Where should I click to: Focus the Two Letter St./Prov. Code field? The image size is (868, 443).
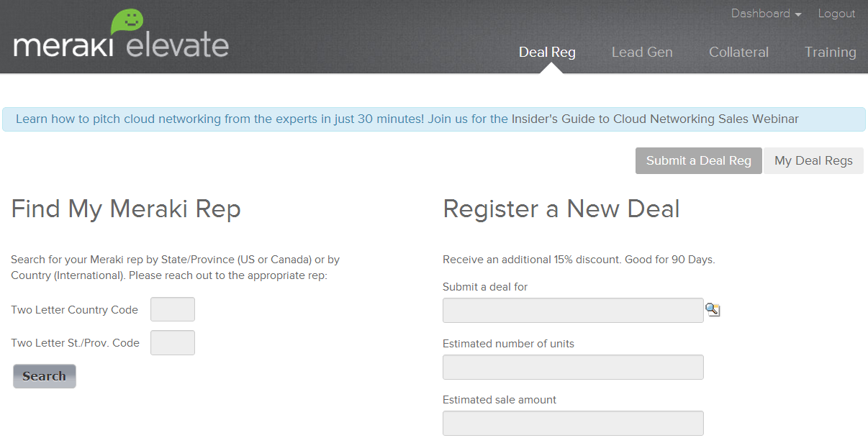pyautogui.click(x=173, y=342)
